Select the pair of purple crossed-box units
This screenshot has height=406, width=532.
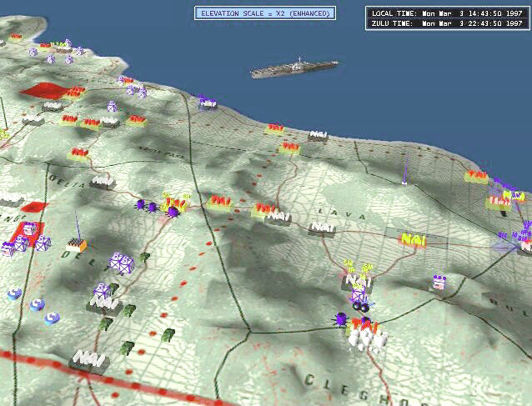[121, 263]
